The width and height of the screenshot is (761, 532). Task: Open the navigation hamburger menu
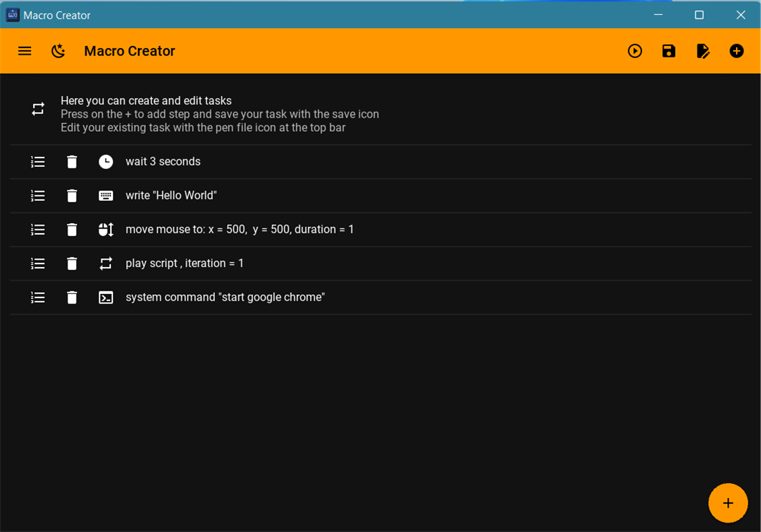[x=24, y=51]
